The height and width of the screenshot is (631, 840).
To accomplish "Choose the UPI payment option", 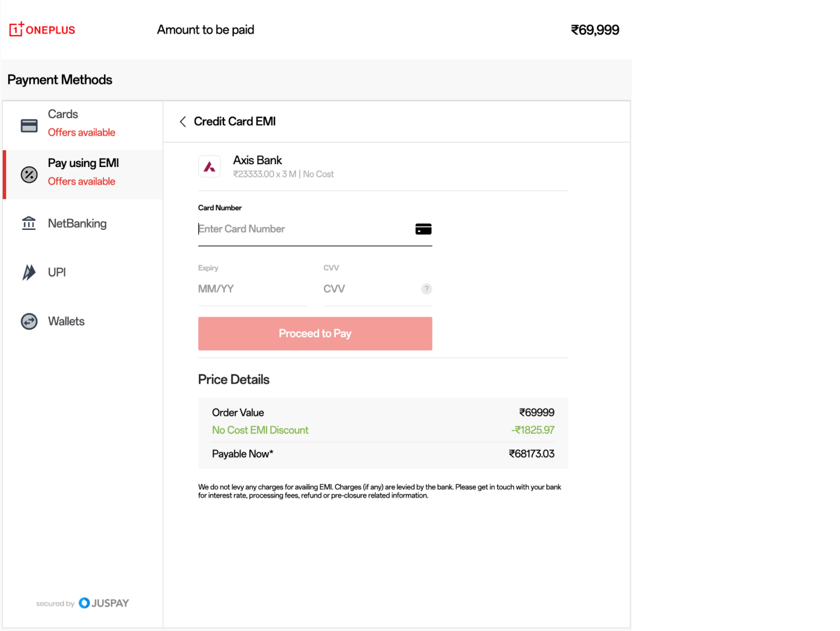I will [57, 272].
